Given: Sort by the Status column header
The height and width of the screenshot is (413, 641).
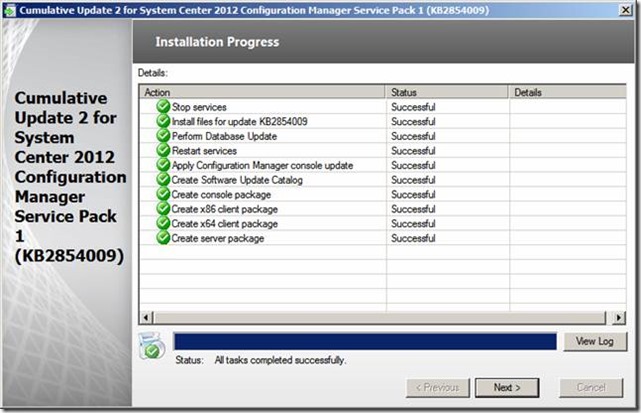Looking at the screenshot, I should coord(447,92).
